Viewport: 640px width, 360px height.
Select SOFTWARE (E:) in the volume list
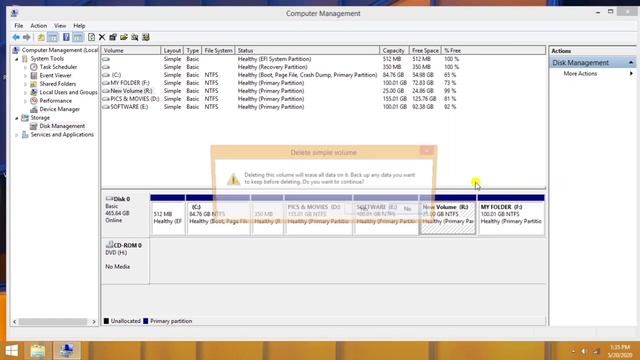280,107
